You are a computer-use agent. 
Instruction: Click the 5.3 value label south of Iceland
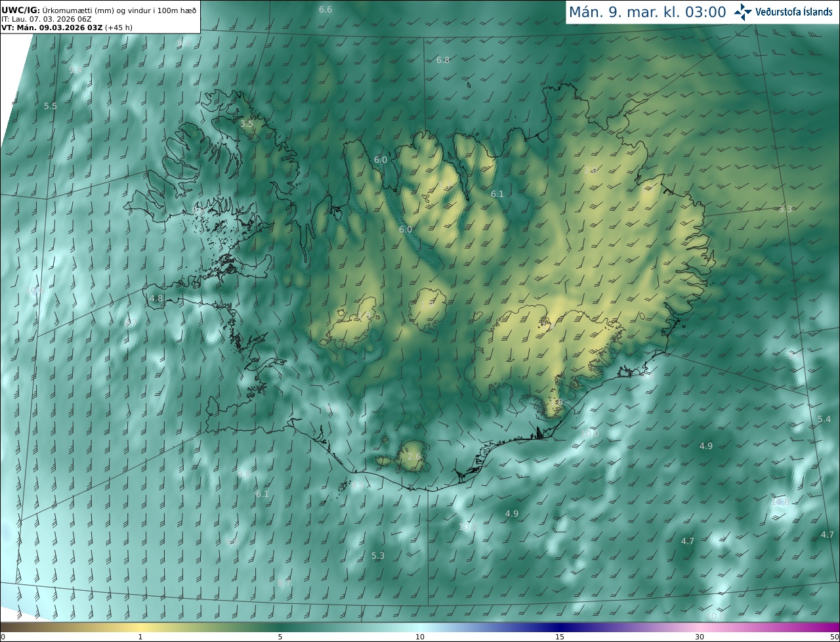point(378,555)
